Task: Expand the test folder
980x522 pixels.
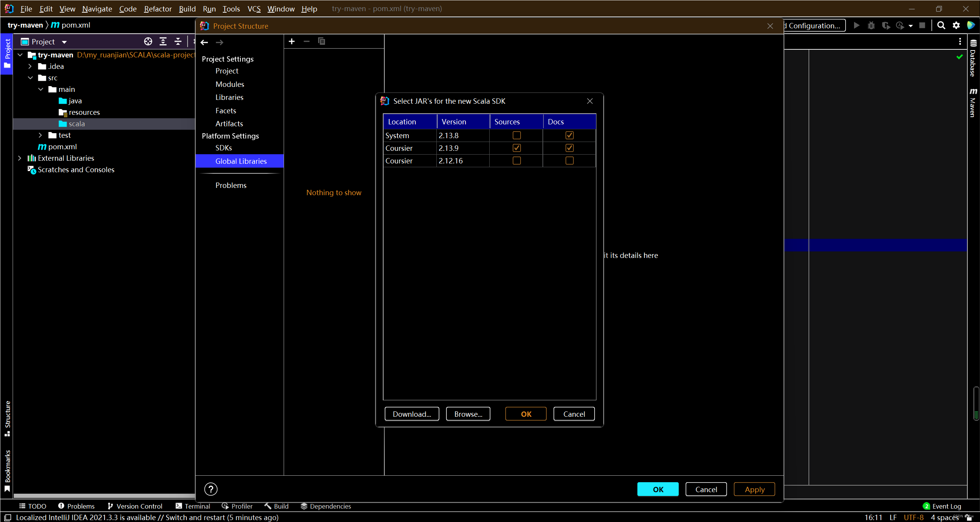Action: pyautogui.click(x=40, y=135)
